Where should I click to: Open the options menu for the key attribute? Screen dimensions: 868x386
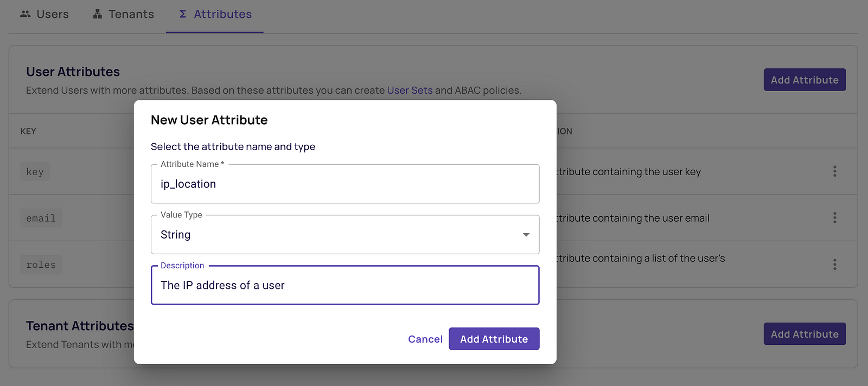pos(834,171)
